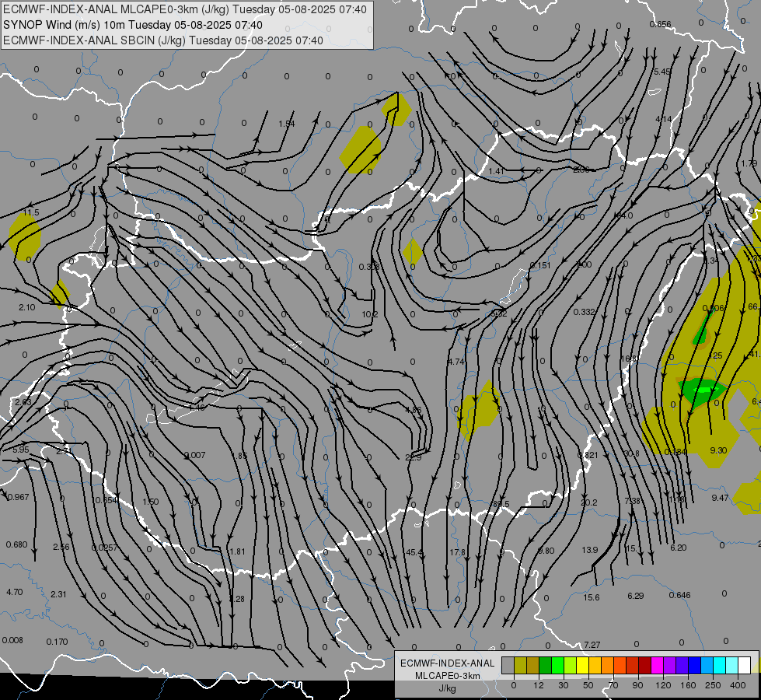The height and width of the screenshot is (700, 761).
Task: Click the bright green legend swatch
Action: coord(558,665)
